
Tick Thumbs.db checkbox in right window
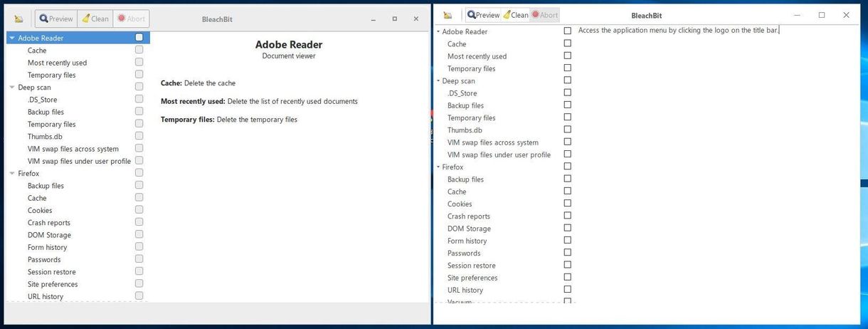[567, 130]
